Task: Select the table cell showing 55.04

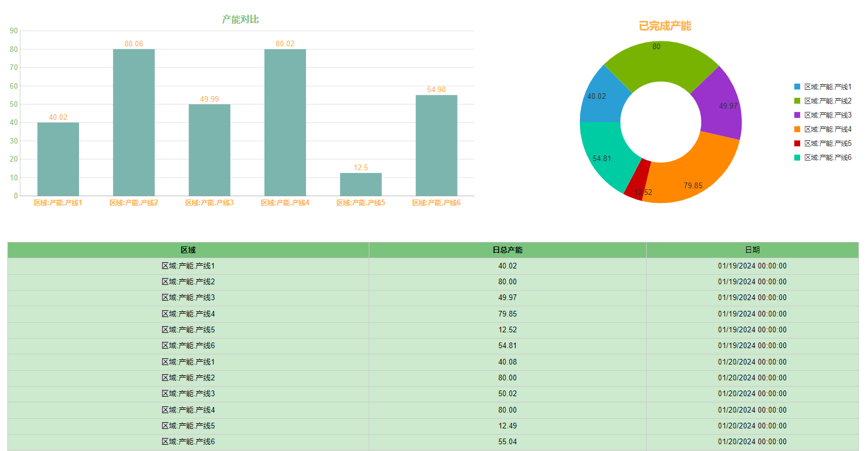Action: tap(507, 442)
